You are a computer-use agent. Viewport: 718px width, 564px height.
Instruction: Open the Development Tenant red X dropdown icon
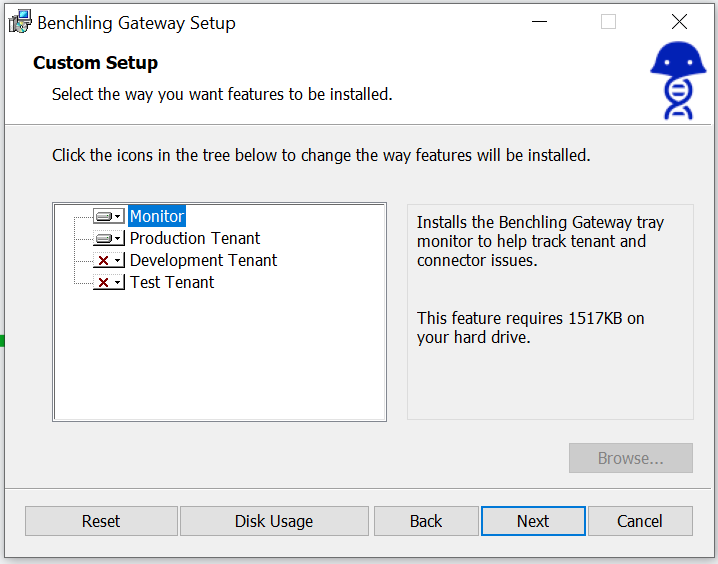(109, 260)
